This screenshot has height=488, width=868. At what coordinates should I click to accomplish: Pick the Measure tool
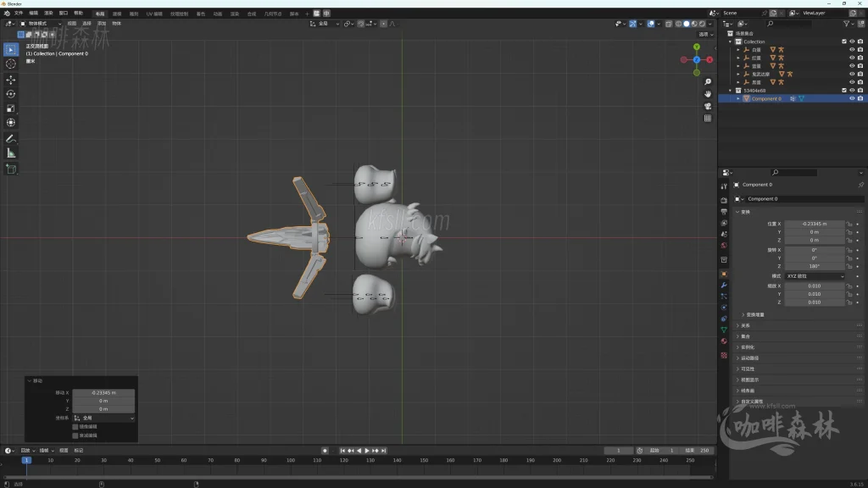point(11,153)
